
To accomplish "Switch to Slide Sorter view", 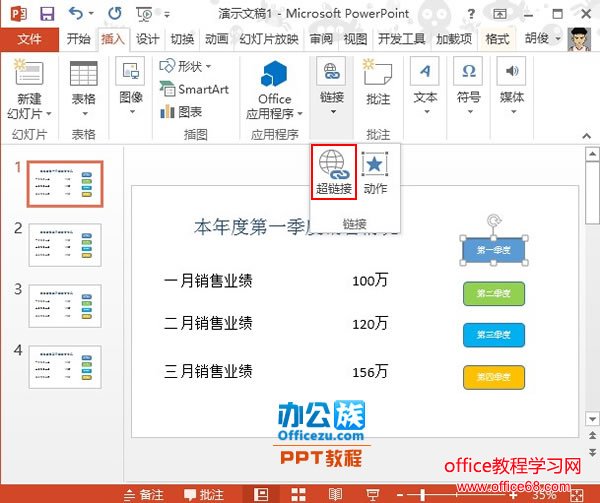I will [298, 494].
